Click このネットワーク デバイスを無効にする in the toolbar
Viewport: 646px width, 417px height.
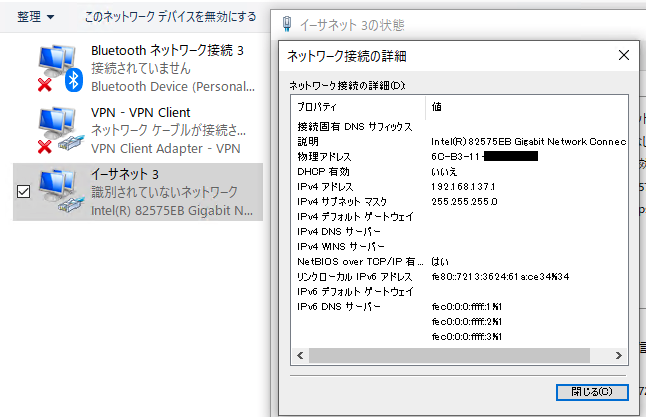tap(170, 17)
